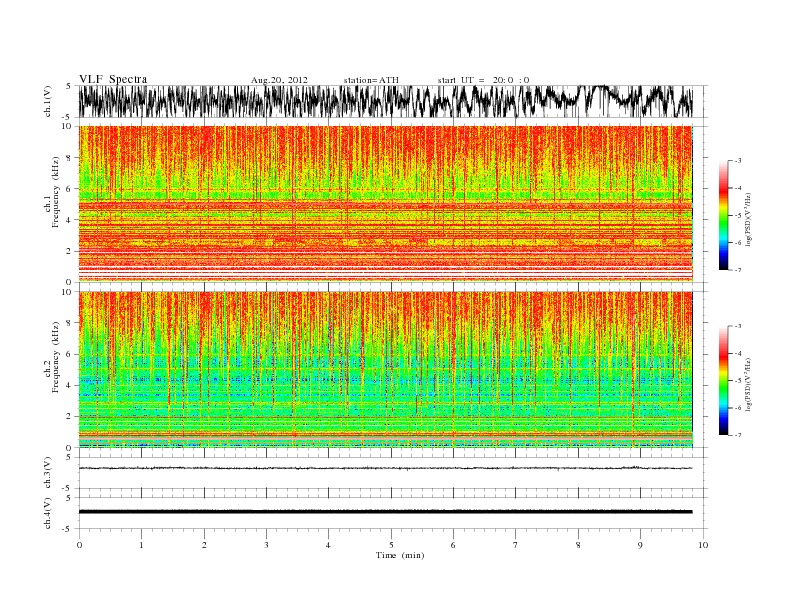Click the ch.3 voltage trace line
792x612 pixels.
tap(385, 468)
